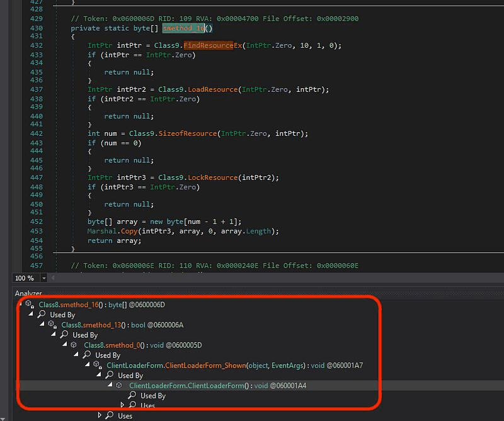Click the magnifier icon of Used By under Class8.smethod_0

point(86,354)
